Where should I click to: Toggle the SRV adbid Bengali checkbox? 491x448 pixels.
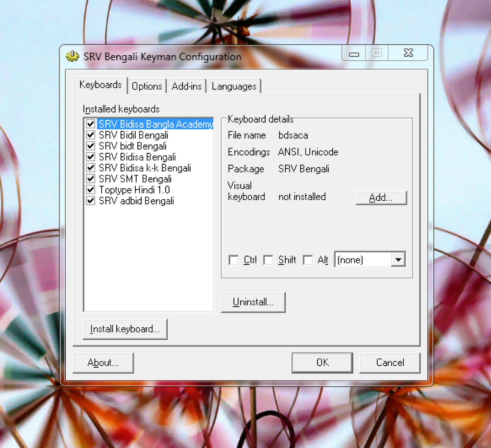click(91, 201)
